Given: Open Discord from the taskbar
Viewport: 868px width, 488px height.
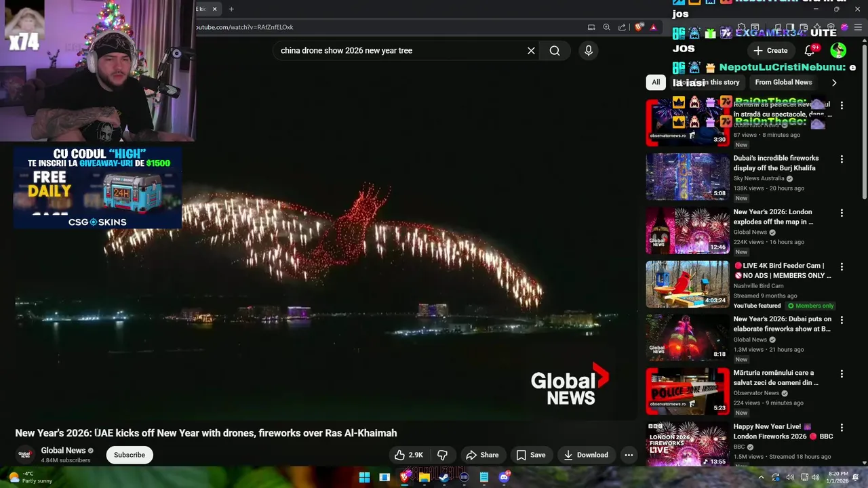Looking at the screenshot, I should (504, 477).
